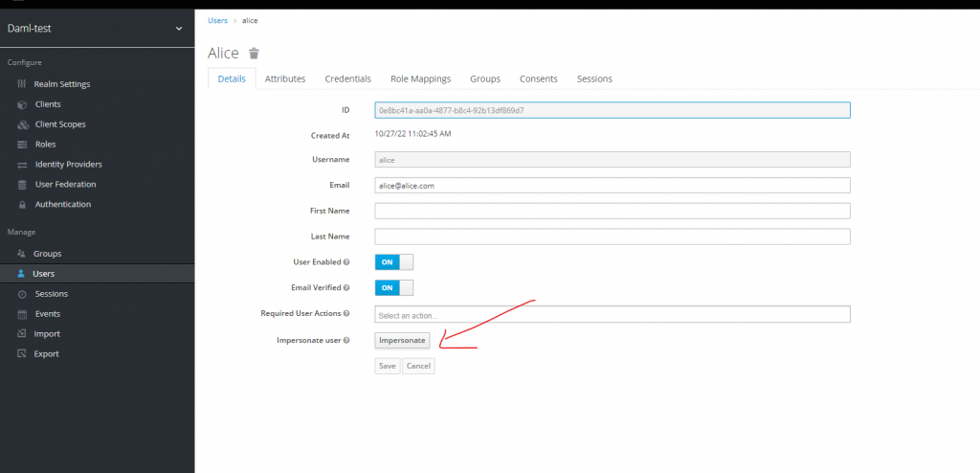The height and width of the screenshot is (473, 980).
Task: Click the ID field
Action: tap(612, 110)
